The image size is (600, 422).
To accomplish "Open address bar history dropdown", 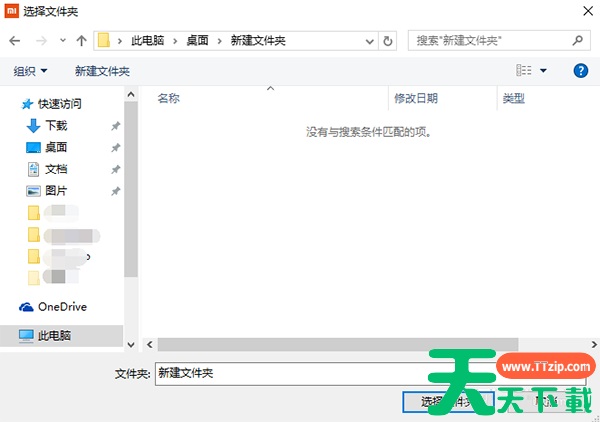I will click(369, 41).
